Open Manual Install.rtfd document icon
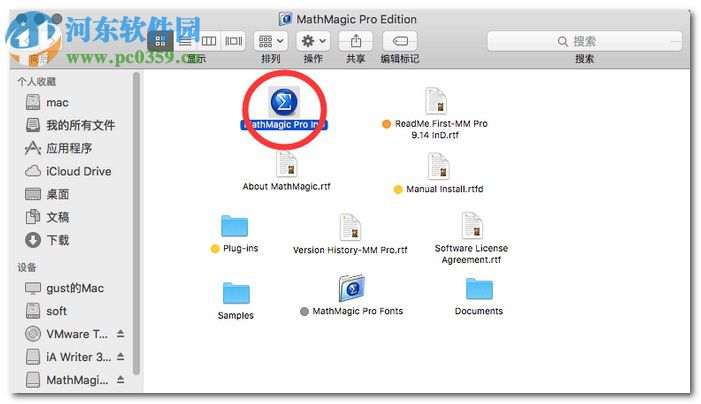Image resolution: width=701 pixels, height=404 pixels. point(439,166)
